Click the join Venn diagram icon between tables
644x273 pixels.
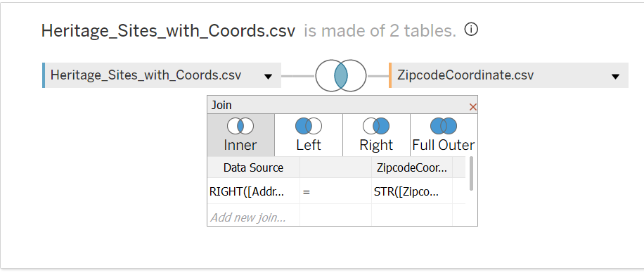pos(340,76)
